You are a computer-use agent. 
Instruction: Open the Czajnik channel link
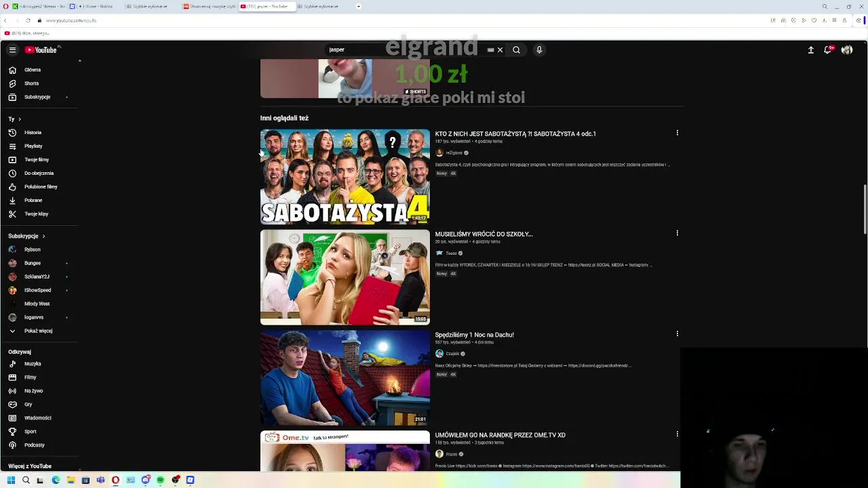click(452, 354)
